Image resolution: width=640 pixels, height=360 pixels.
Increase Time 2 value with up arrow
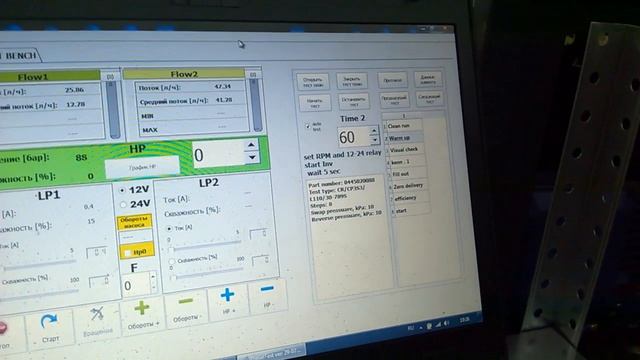(373, 131)
